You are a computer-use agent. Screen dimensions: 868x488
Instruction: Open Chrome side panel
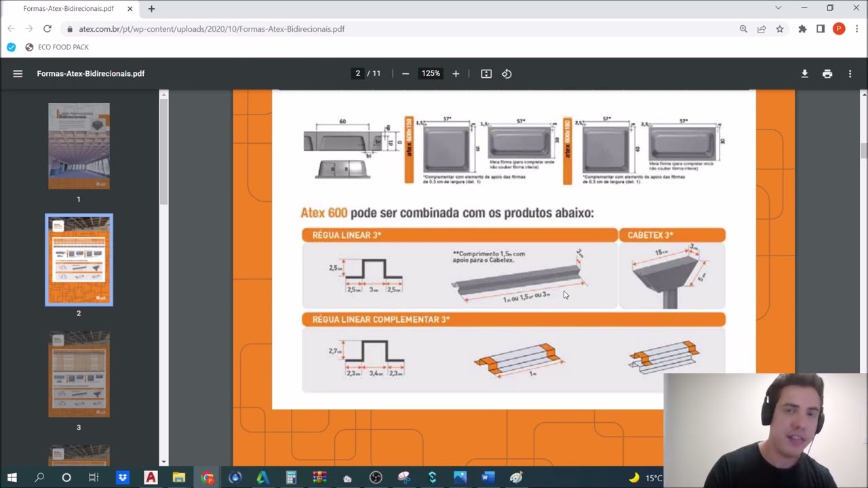click(821, 29)
